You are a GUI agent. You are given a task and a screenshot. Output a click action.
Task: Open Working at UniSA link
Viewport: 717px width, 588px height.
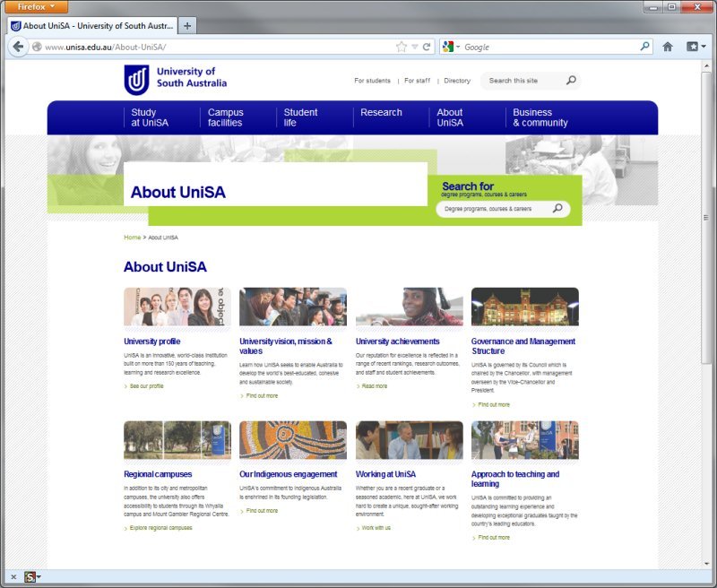[x=385, y=474]
